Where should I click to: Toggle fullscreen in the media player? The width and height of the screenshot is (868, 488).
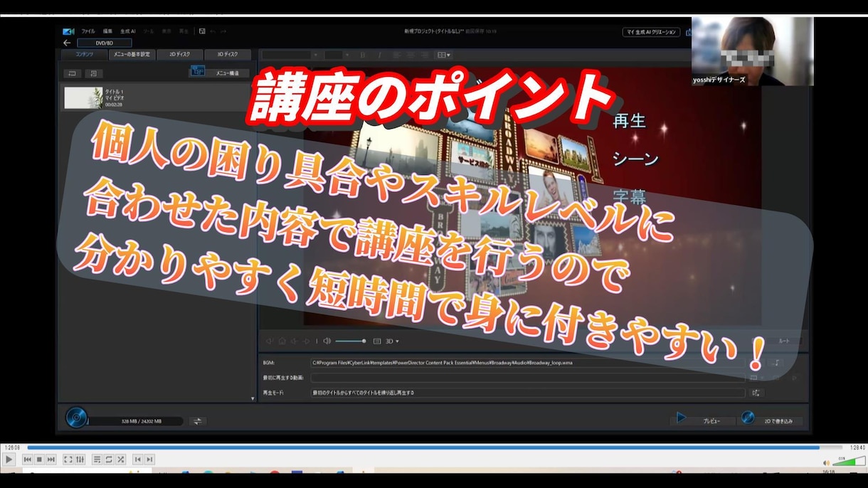coord(68,460)
